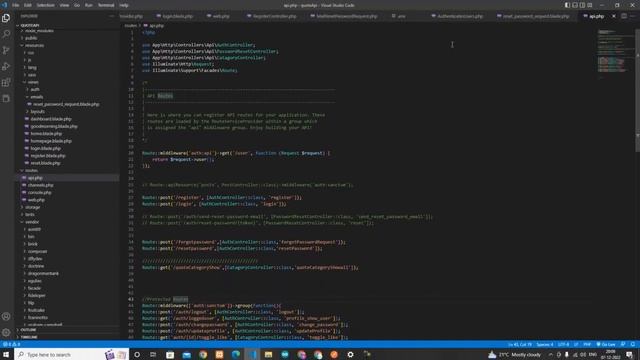
Task: Click the errors and warnings status item
Action: click(x=11, y=344)
